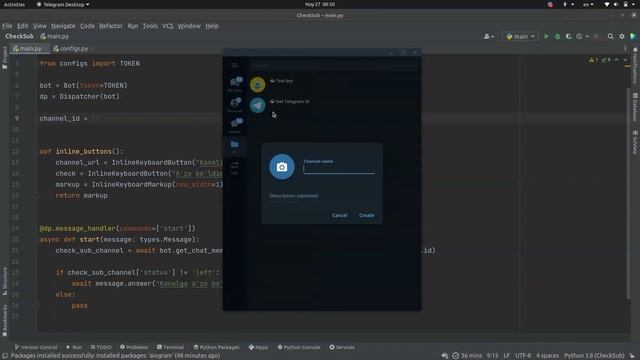The height and width of the screenshot is (360, 640).
Task: Open Project tool window on left strip
Action: click(4, 58)
